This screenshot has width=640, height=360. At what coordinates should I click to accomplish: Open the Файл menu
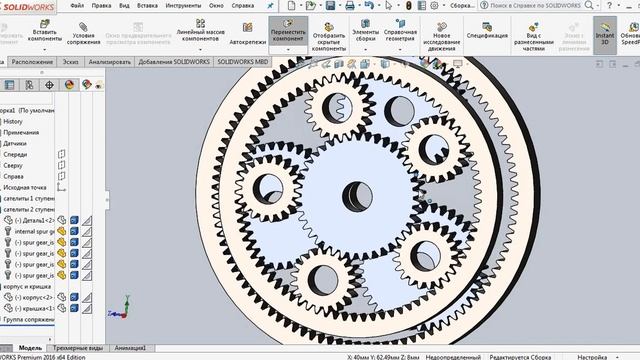point(77,6)
